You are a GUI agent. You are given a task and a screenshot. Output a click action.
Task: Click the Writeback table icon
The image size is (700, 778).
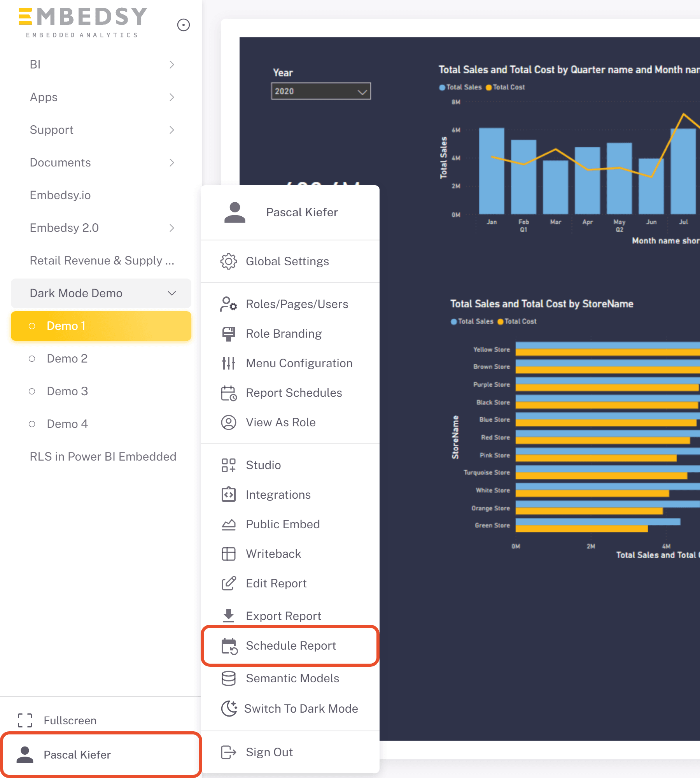[229, 554]
